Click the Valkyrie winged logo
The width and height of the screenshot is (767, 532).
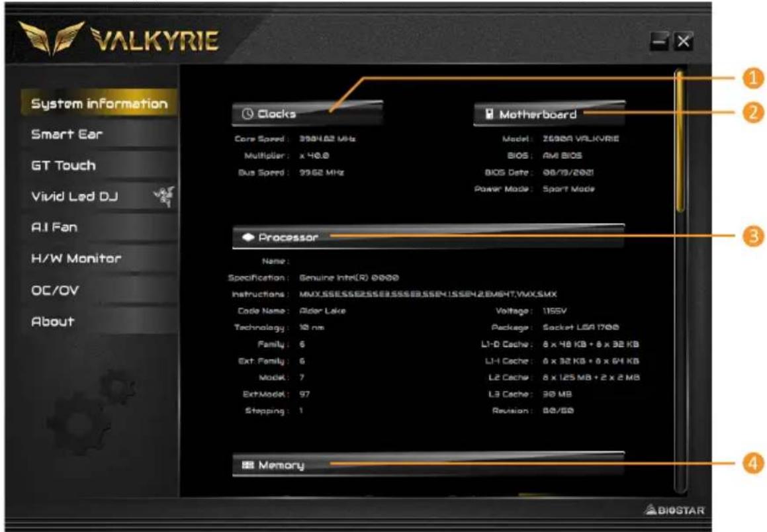coord(52,37)
